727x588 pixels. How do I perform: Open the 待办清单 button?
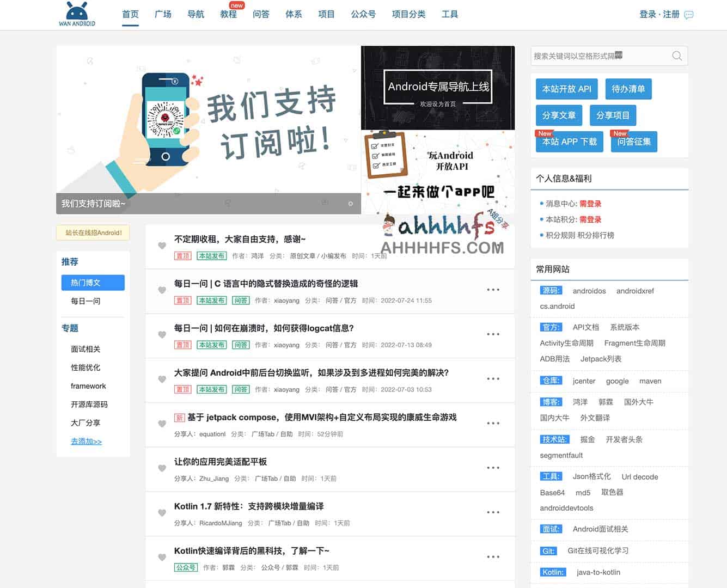pyautogui.click(x=628, y=89)
